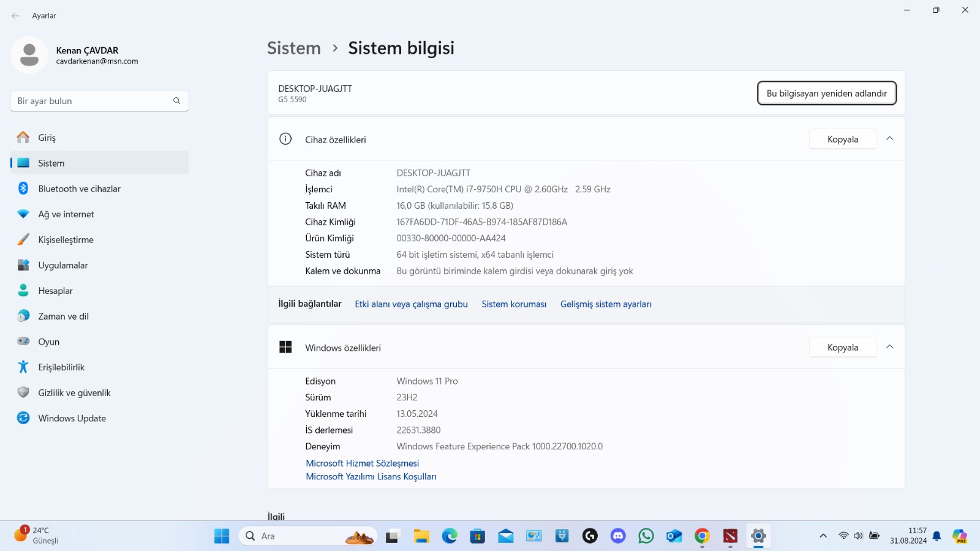The width and height of the screenshot is (980, 551).
Task: Collapse the Windows özellikleri section
Action: [890, 347]
